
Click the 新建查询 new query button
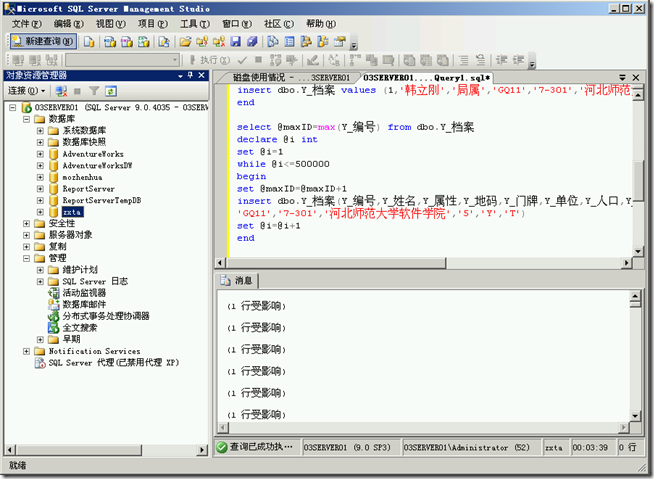click(43, 41)
